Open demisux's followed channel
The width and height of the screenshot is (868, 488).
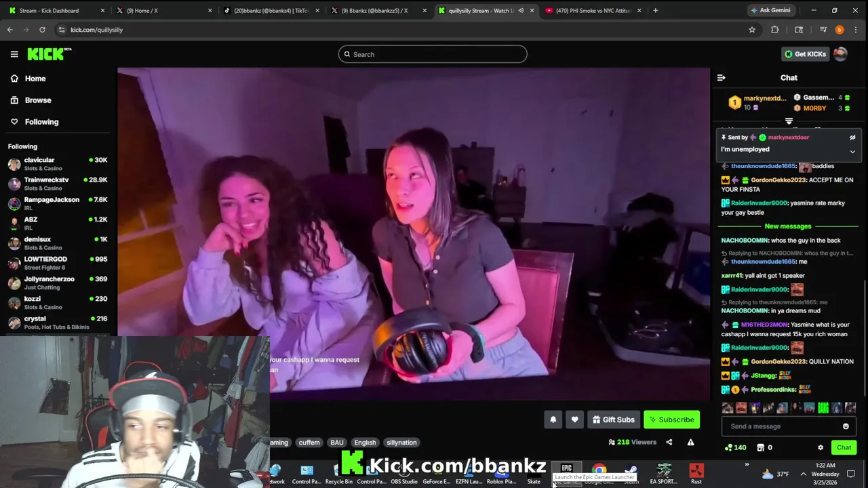58,243
